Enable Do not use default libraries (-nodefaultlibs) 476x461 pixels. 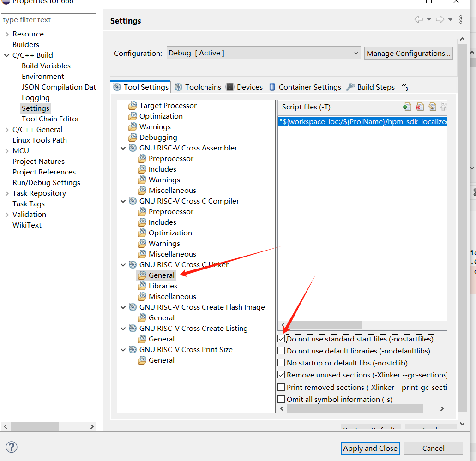[282, 351]
